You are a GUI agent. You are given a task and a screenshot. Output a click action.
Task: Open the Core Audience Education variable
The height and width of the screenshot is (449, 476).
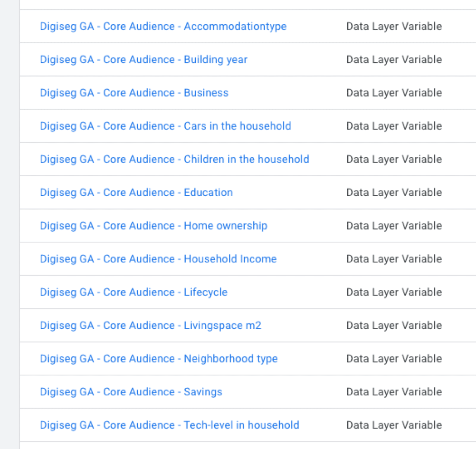point(136,192)
